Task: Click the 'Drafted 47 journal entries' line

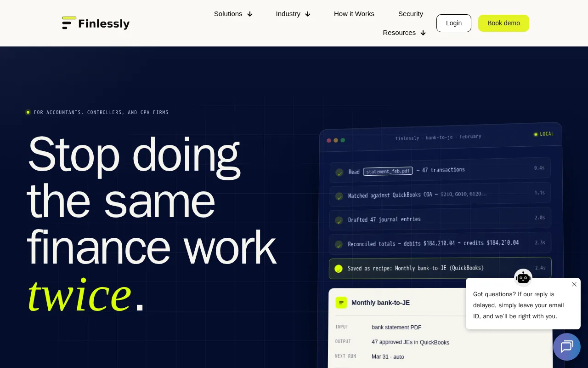Action: point(384,219)
